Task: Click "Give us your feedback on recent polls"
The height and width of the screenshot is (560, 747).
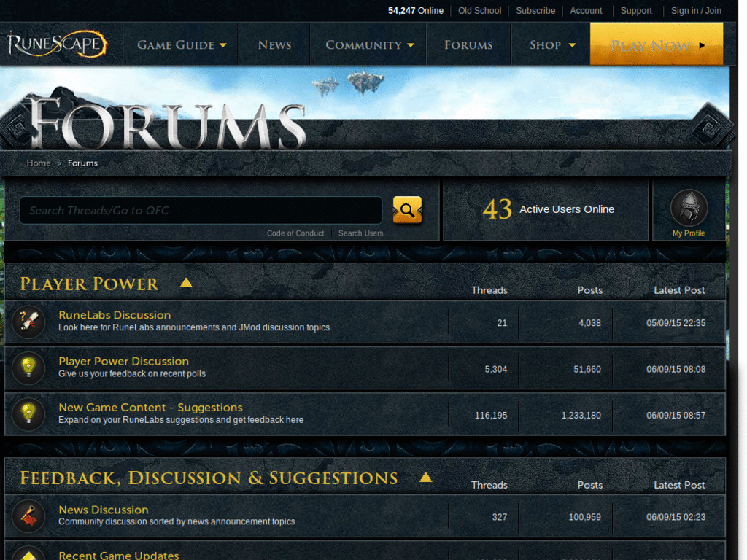Action: coord(132,374)
